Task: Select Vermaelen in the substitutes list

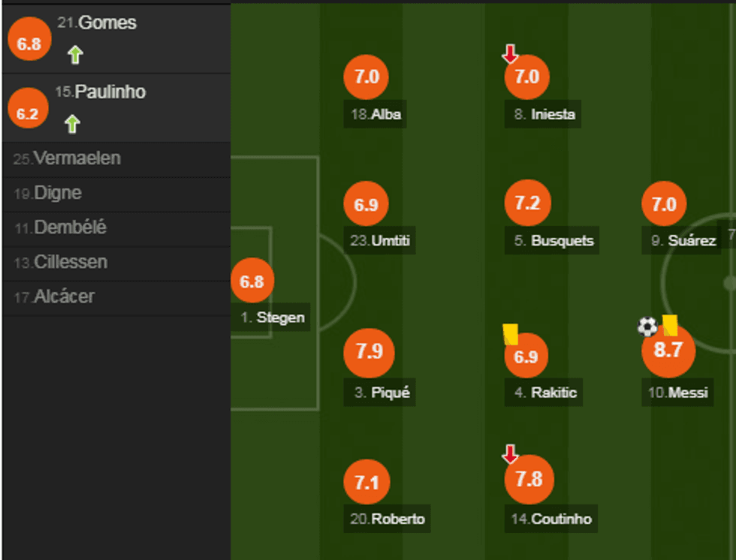Action: coord(68,159)
